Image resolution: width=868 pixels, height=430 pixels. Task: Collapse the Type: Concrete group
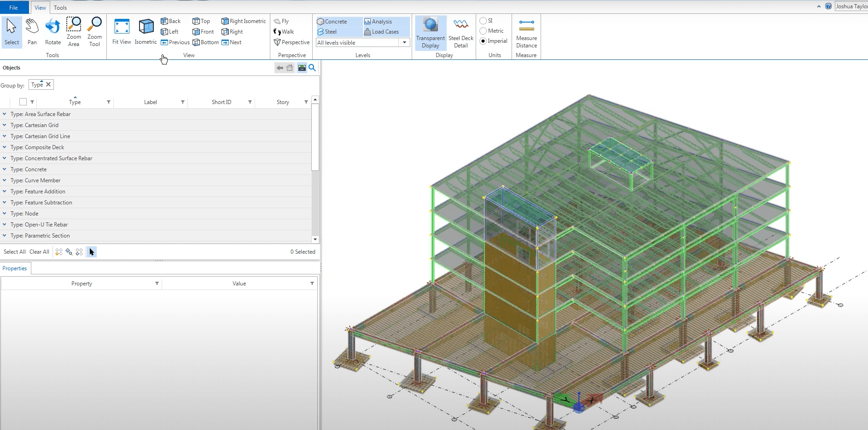[4, 169]
